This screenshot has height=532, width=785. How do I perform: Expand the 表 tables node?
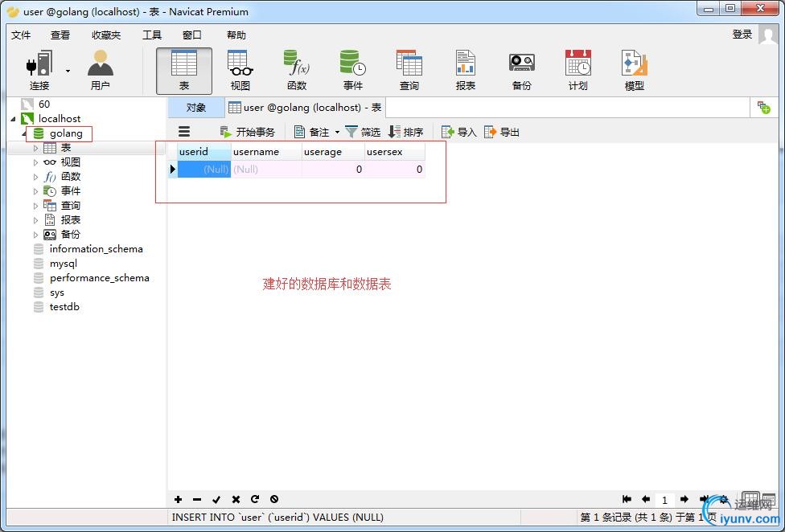click(x=35, y=148)
